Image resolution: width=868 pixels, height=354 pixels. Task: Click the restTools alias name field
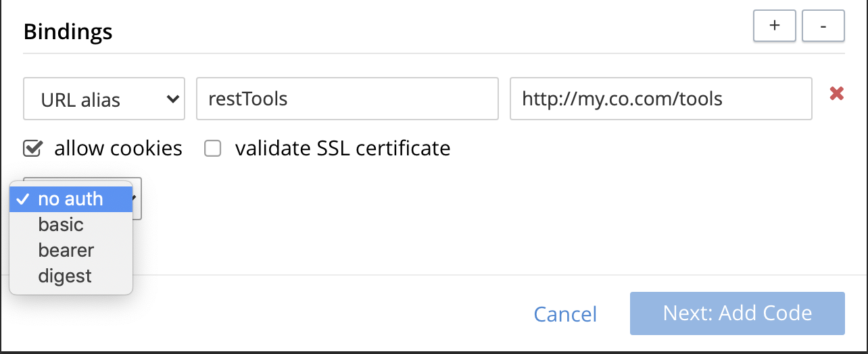point(347,99)
